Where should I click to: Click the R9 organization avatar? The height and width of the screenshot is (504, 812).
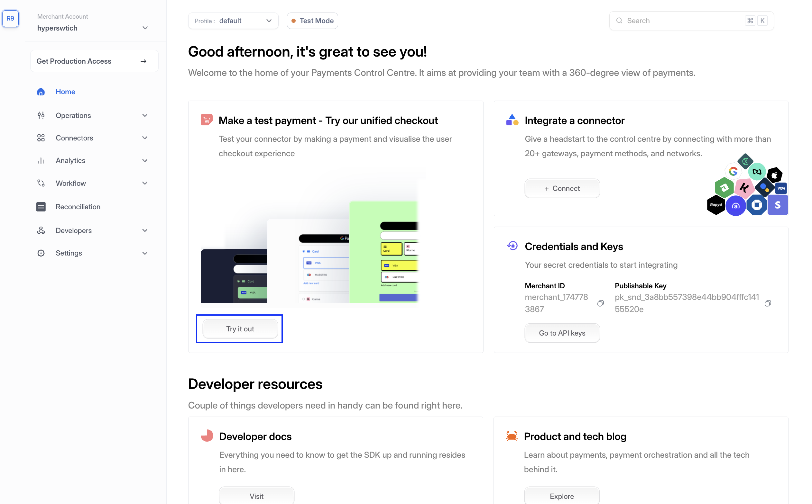(x=10, y=18)
